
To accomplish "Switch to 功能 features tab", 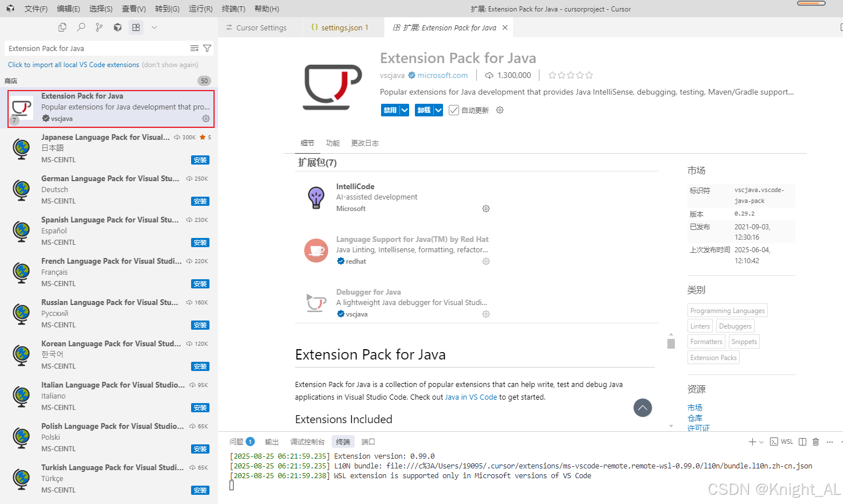I will [333, 143].
